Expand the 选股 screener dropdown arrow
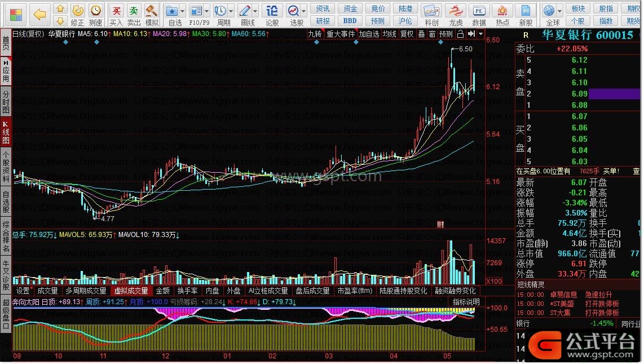 (304, 11)
